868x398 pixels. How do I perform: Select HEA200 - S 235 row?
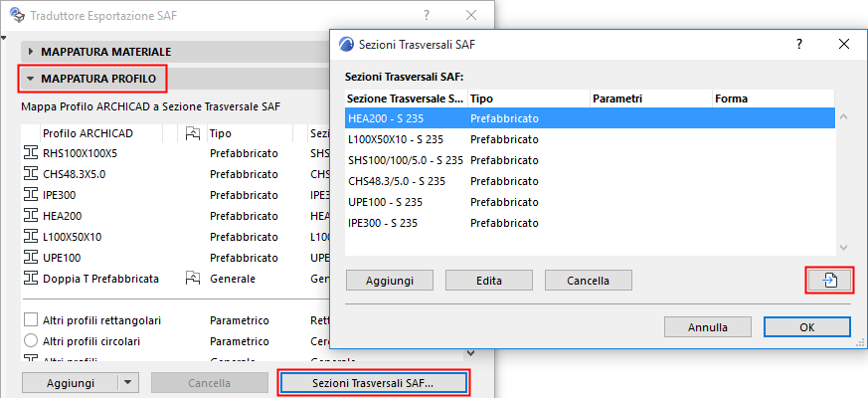[x=590, y=118]
